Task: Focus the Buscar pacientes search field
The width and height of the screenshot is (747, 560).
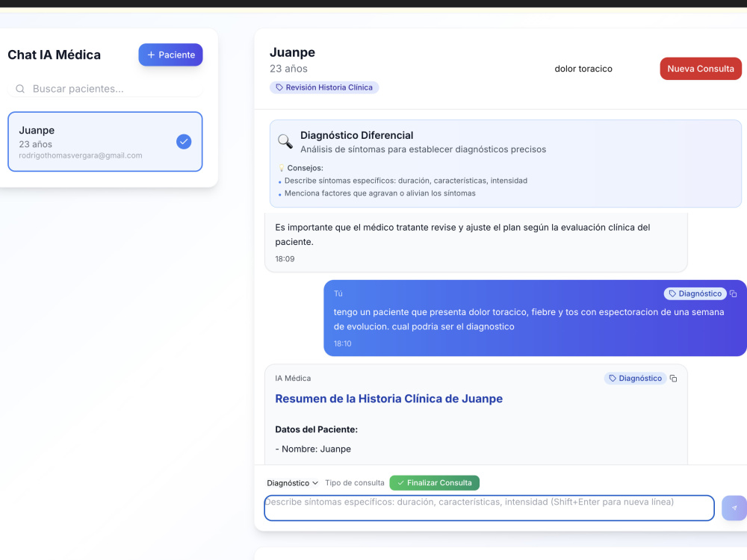Action: [105, 89]
